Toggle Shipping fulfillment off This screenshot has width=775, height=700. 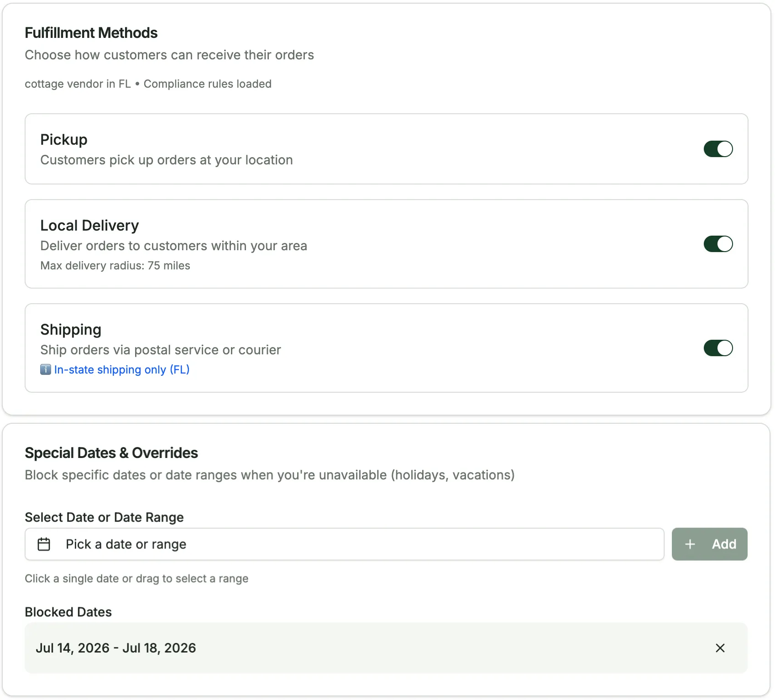718,348
